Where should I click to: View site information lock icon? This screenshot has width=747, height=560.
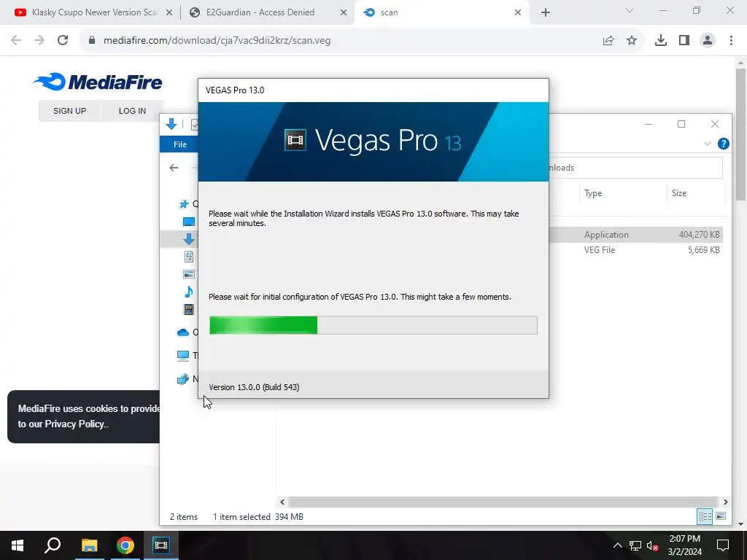[x=92, y=41]
